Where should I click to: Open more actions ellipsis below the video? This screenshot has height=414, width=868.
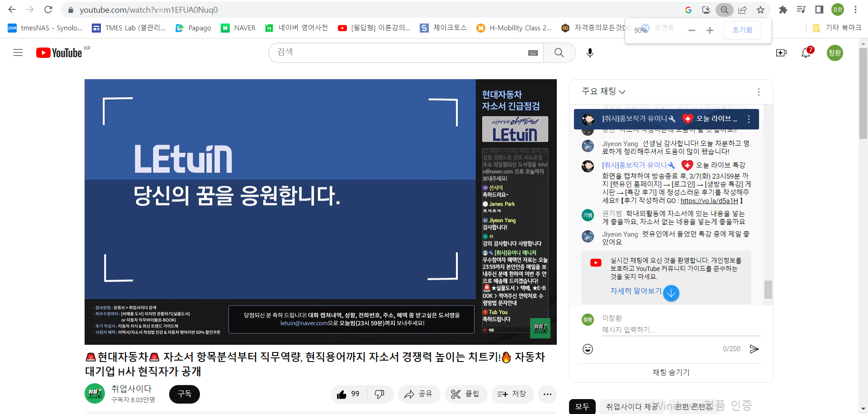pyautogui.click(x=547, y=394)
